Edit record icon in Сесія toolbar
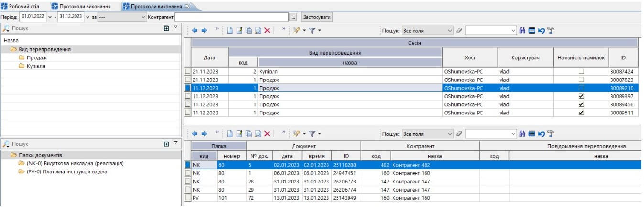This screenshot has height=217, width=644. click(240, 30)
